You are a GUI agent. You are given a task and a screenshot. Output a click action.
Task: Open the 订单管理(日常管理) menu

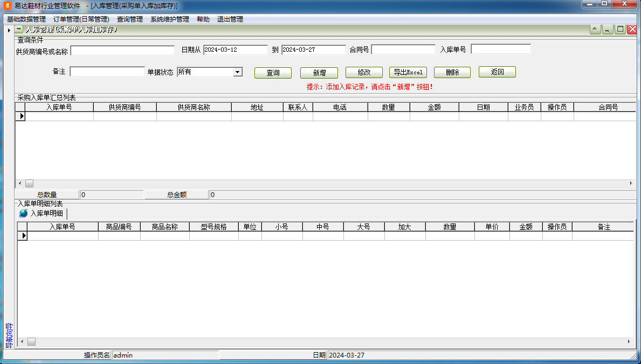pos(81,19)
